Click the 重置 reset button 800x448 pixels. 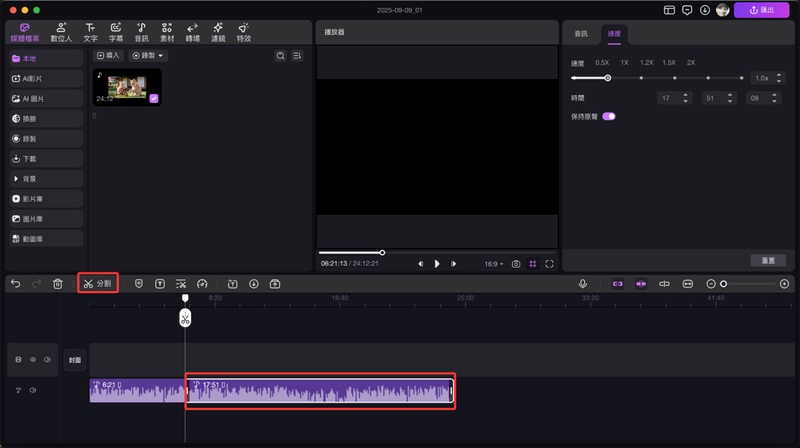click(x=767, y=260)
